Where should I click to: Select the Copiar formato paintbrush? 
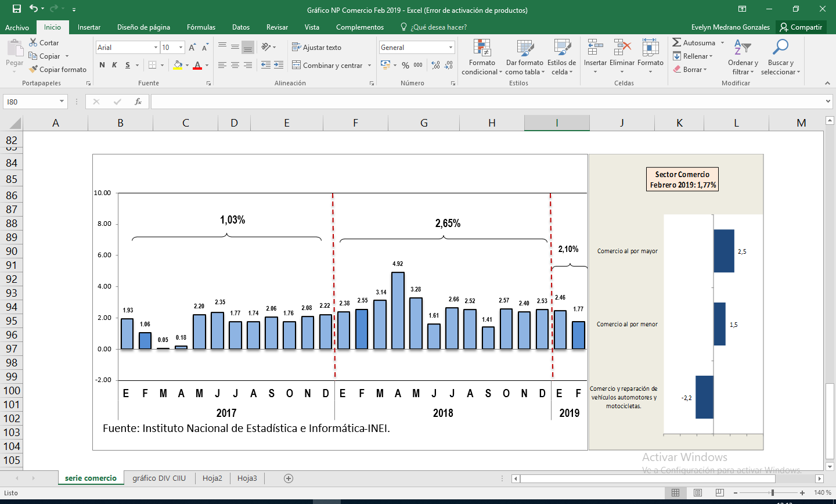(x=57, y=69)
